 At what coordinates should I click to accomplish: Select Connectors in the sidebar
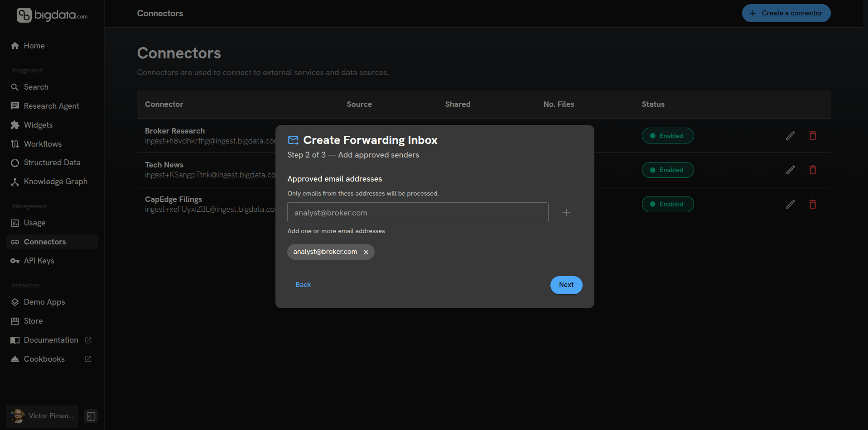tap(52, 242)
